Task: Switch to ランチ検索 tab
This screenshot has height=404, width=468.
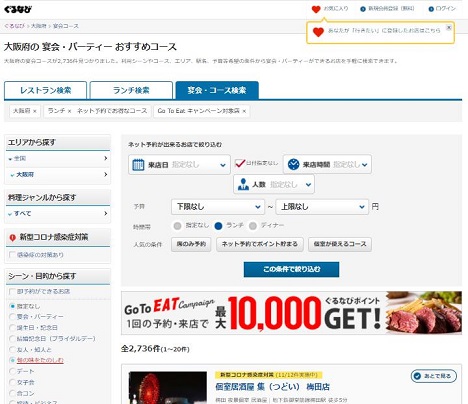Action: point(131,90)
